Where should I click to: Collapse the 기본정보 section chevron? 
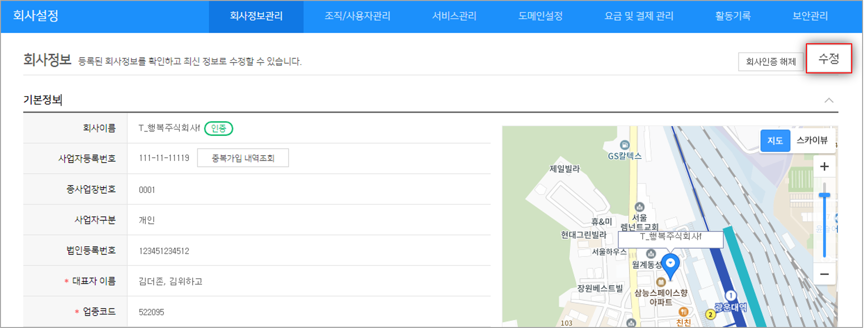[829, 100]
